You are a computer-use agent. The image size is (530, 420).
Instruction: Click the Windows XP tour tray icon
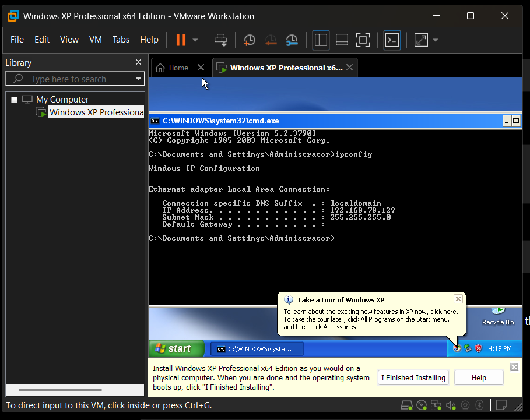pyautogui.click(x=457, y=348)
